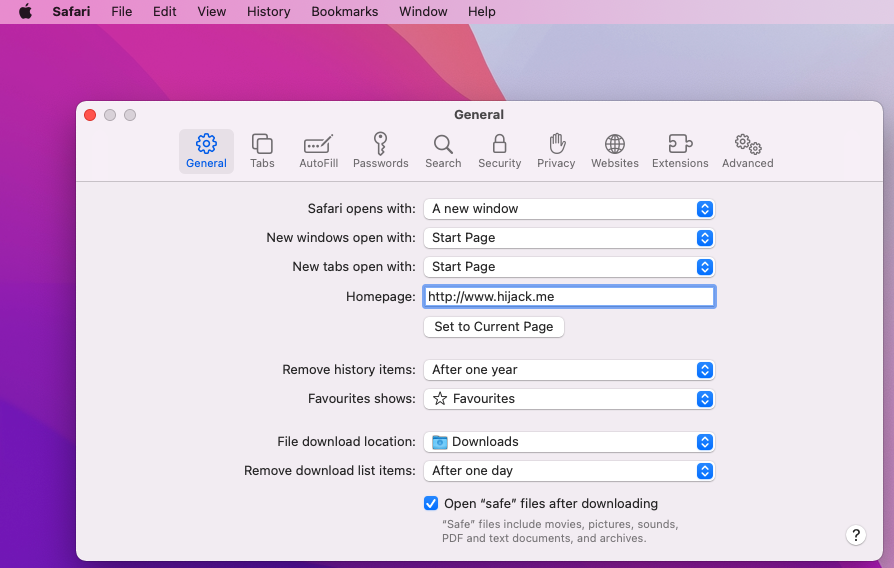
Task: Open the Advanced gears pane
Action: tap(747, 151)
